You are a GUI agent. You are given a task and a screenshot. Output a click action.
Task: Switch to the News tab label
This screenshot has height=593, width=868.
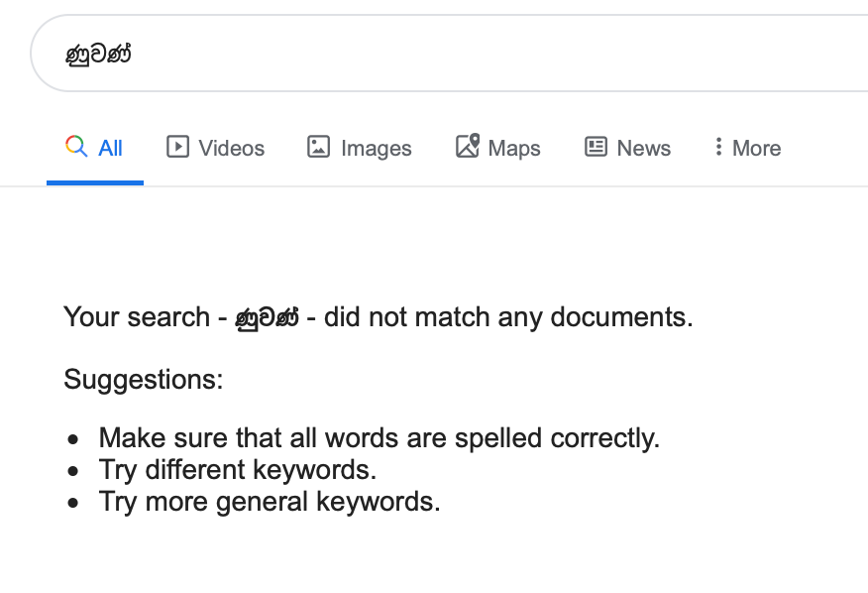(644, 149)
